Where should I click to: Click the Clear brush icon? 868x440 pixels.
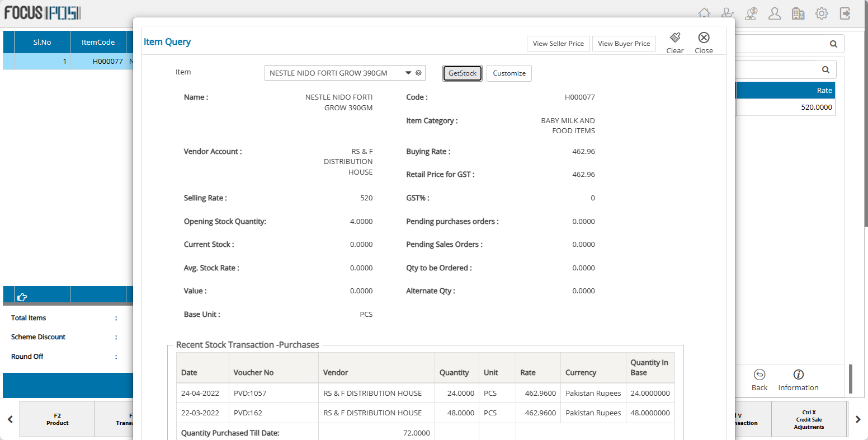675,38
